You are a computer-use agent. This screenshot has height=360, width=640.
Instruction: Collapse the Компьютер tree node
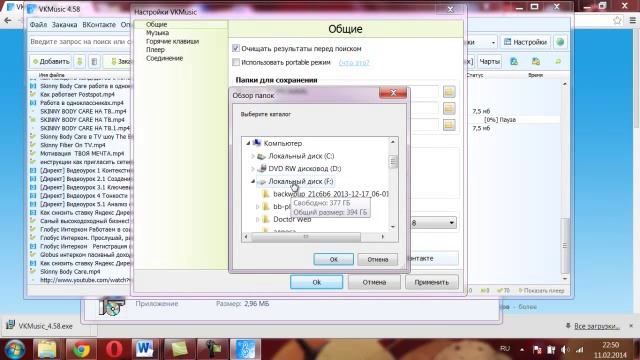tap(248, 143)
